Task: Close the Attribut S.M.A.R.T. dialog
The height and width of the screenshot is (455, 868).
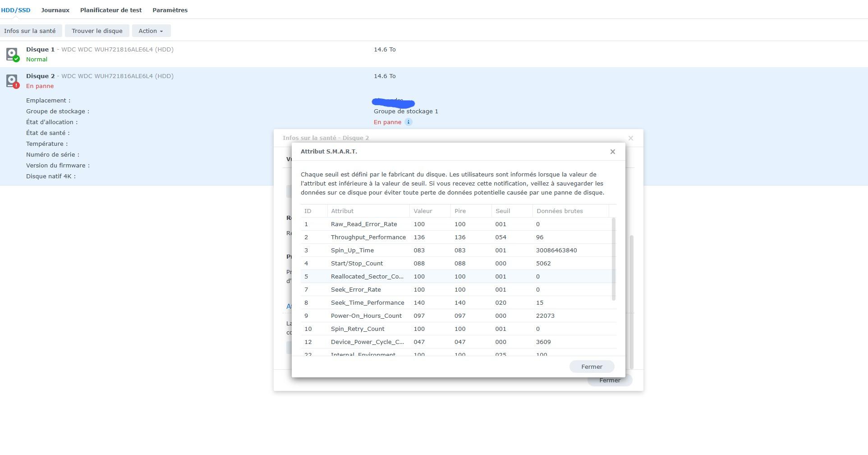Action: pos(612,152)
